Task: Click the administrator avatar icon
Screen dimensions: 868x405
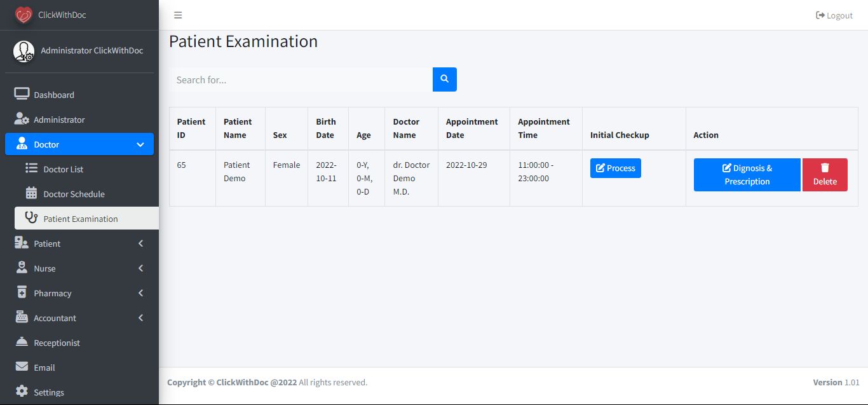Action: coord(24,51)
